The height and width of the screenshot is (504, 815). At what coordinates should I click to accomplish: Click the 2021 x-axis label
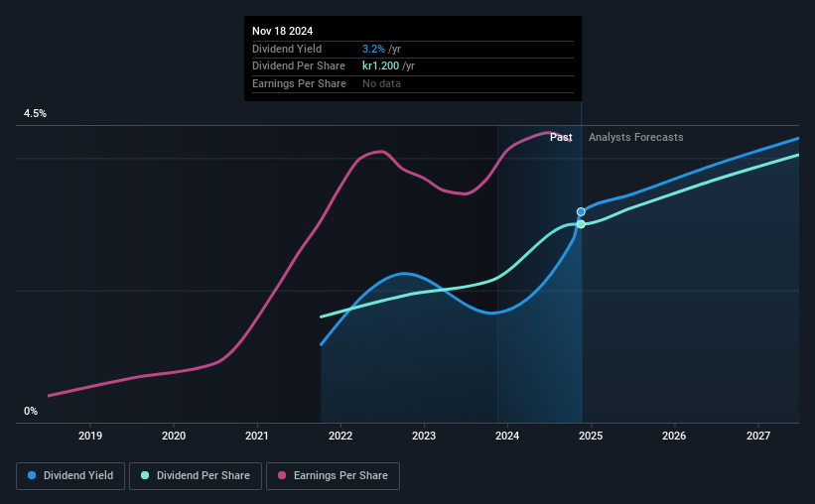257,436
